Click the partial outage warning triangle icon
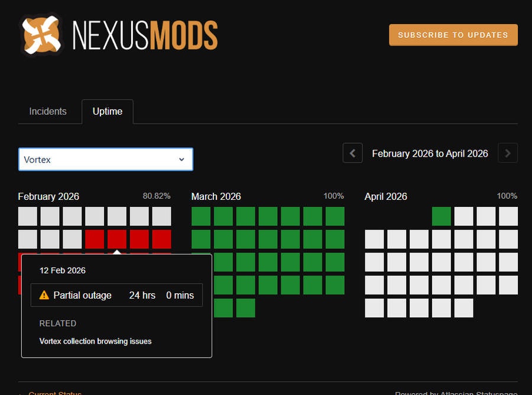The image size is (532, 395). pos(44,295)
